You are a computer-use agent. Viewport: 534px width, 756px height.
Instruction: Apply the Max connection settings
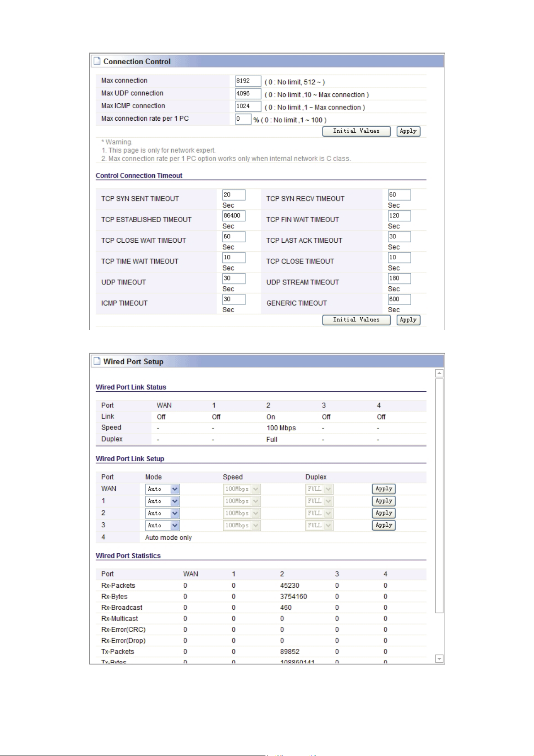click(x=408, y=131)
